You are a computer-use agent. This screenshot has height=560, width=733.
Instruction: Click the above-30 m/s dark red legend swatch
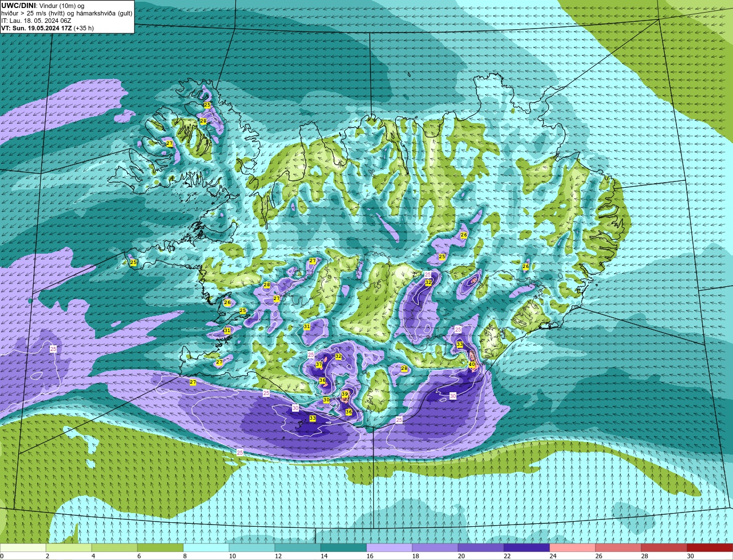[710, 548]
